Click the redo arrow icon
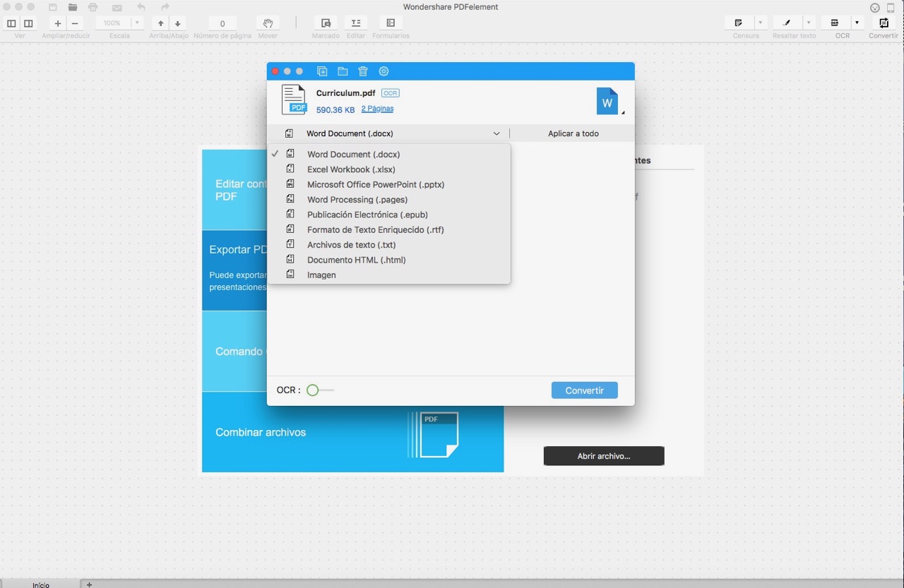The image size is (904, 588). coord(165,7)
